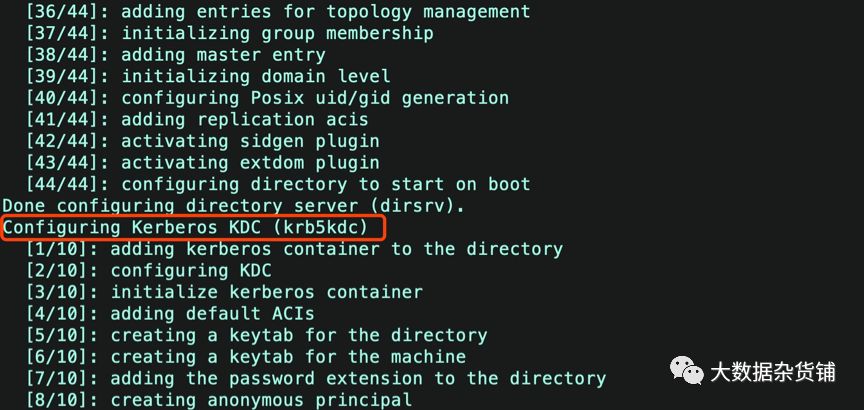The width and height of the screenshot is (864, 410).
Task: Select the initialize kerberos container line
Action: [224, 292]
